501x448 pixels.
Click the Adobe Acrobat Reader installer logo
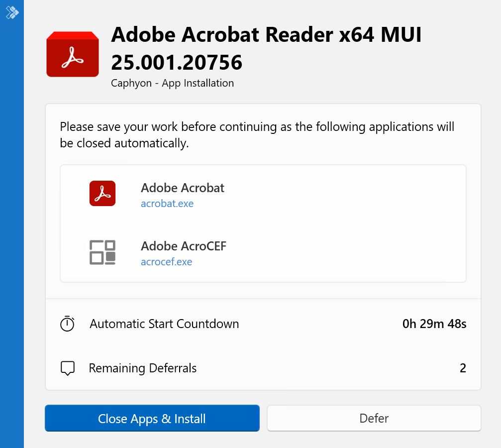(72, 54)
